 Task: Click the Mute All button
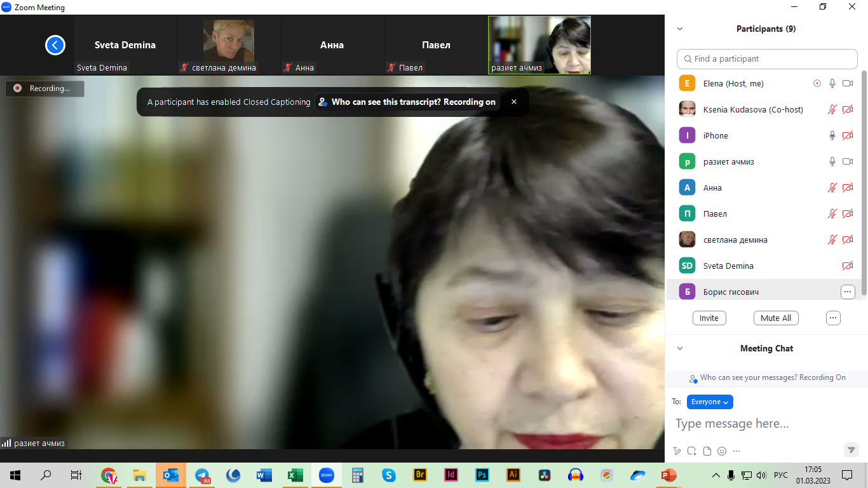775,318
